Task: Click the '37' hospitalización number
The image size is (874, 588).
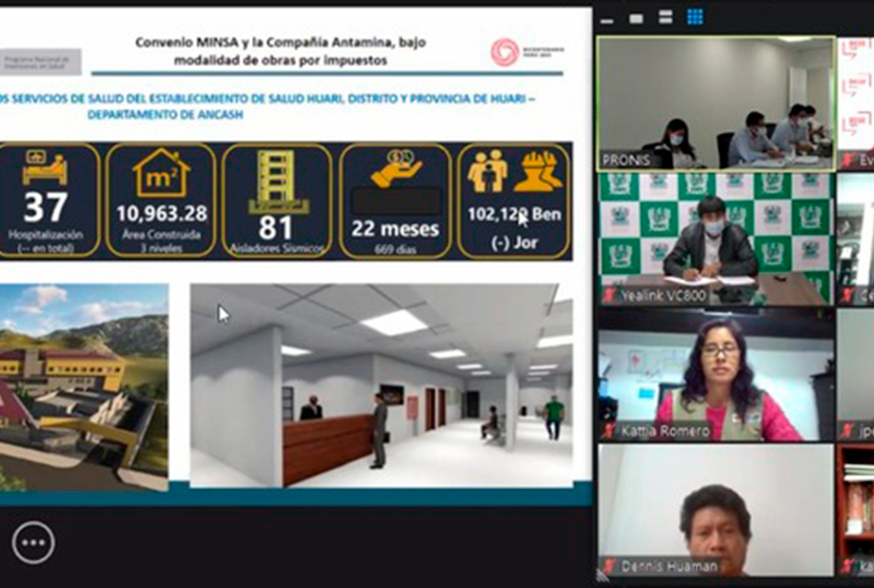Action: click(45, 207)
